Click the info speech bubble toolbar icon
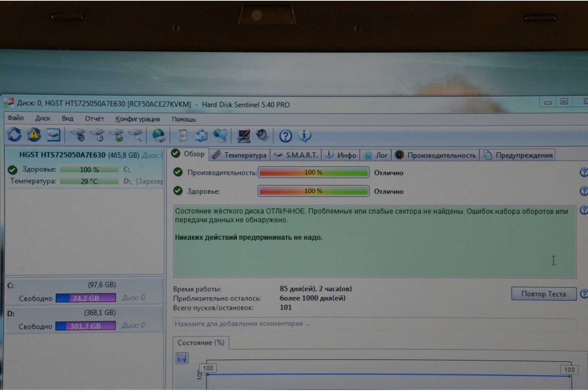This screenshot has height=391, width=588. [x=304, y=136]
